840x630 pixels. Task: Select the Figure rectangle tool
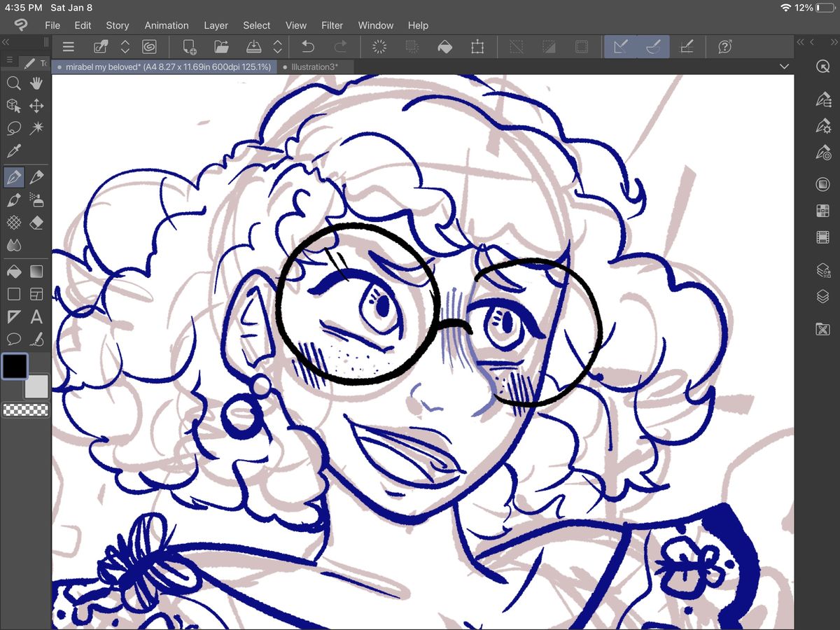(x=13, y=294)
